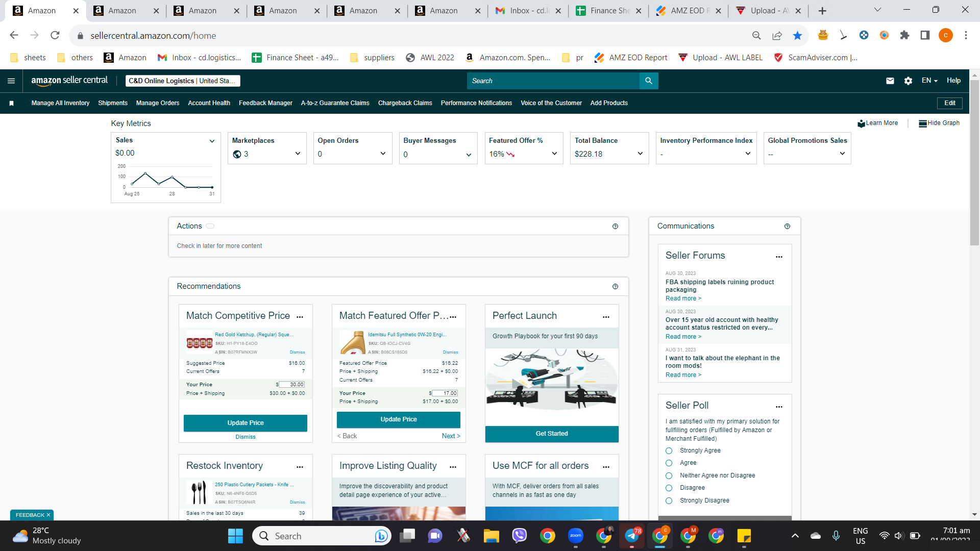
Task: Open File Explorer from the taskbar
Action: [x=491, y=536]
